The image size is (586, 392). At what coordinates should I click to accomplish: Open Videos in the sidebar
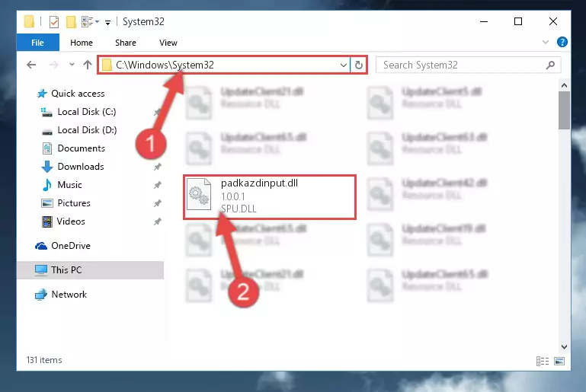click(71, 221)
